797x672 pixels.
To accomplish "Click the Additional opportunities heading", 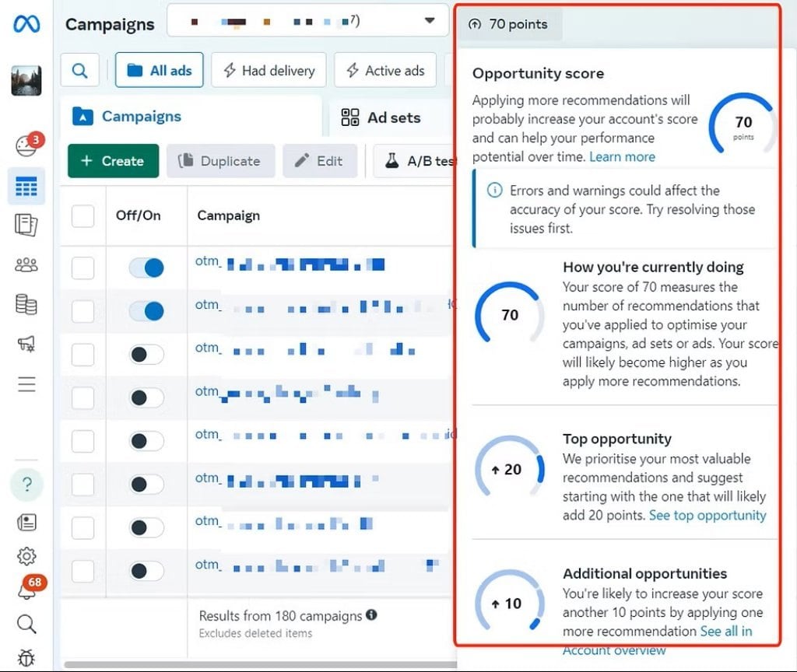I will point(644,573).
